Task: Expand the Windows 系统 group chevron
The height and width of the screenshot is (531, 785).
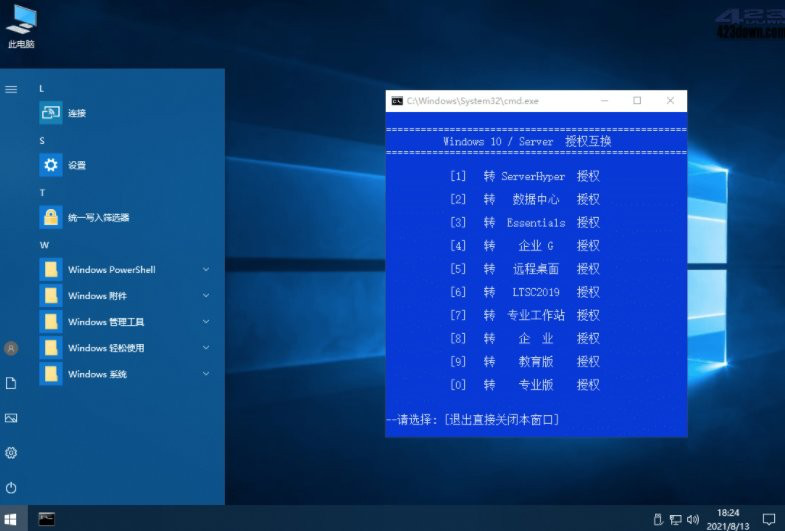Action: 206,373
